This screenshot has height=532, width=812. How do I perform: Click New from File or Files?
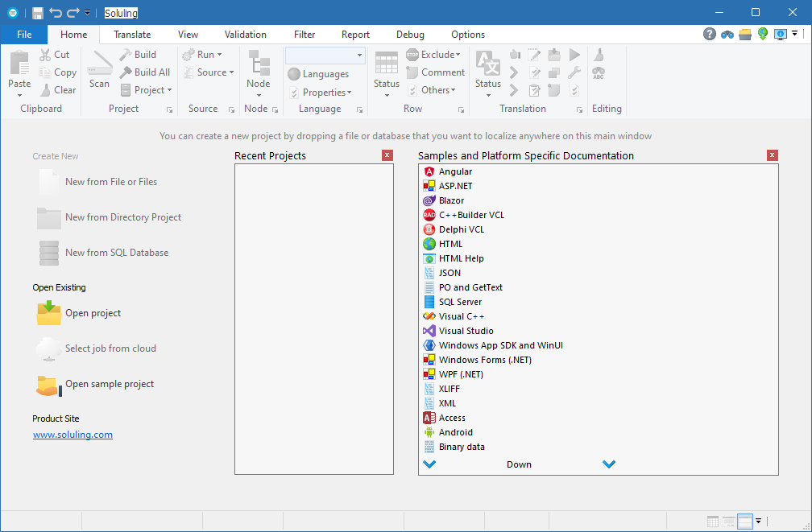[x=110, y=182]
